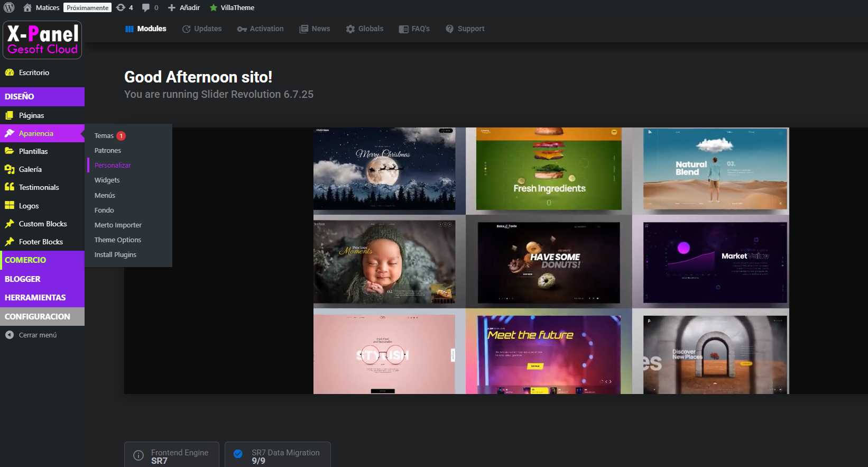868x467 pixels.
Task: Expand the CONFIGURACION section
Action: [x=42, y=316]
